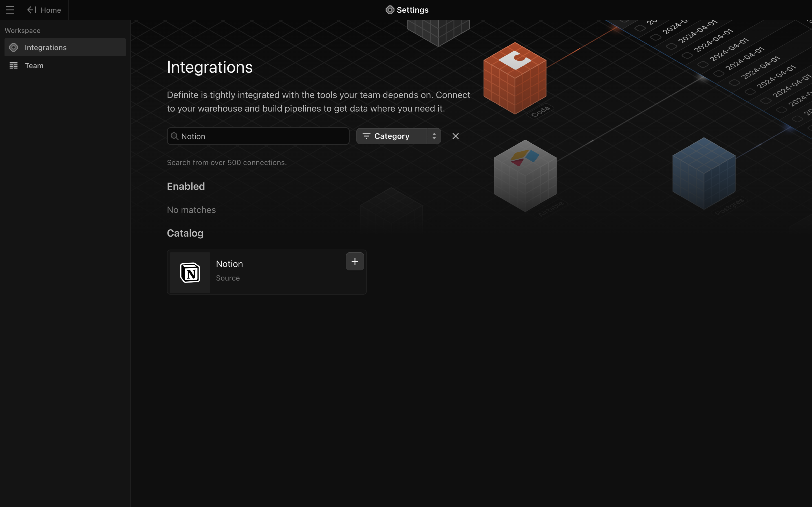Click the back arrow beside Home
Screen dimensions: 812x507
[32, 10]
